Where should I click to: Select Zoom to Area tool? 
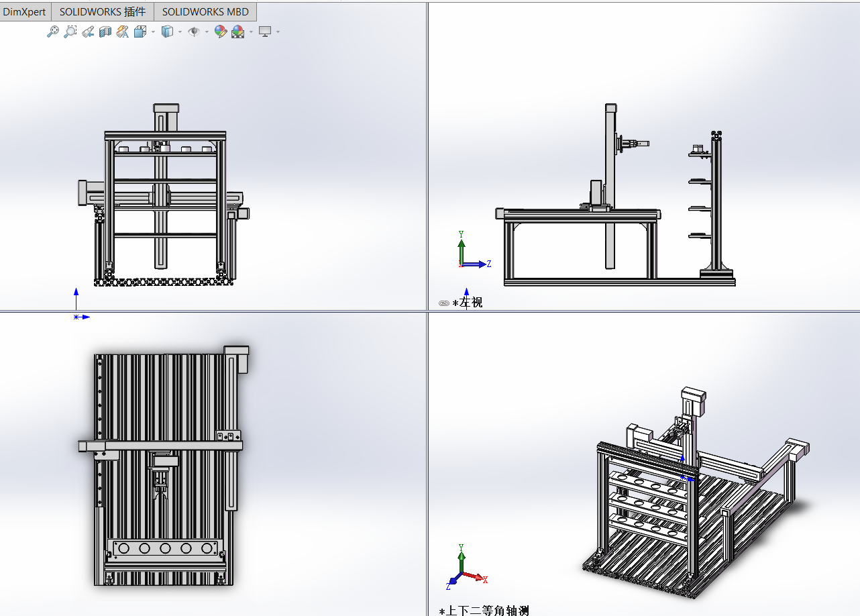[70, 32]
